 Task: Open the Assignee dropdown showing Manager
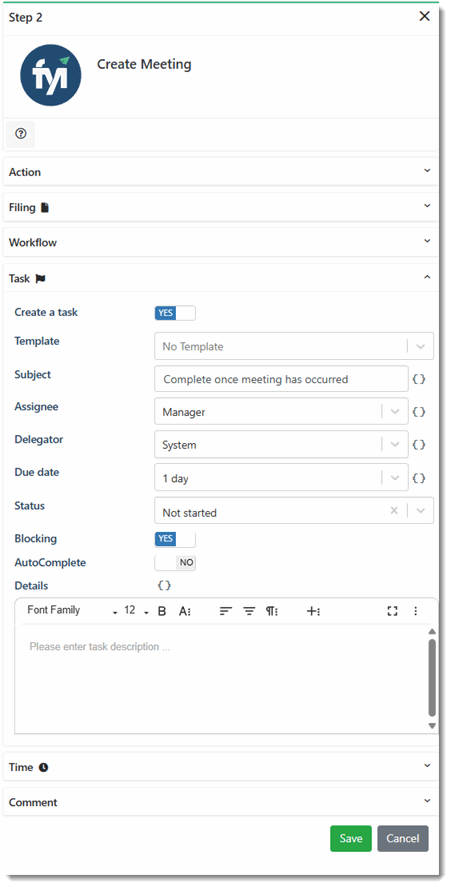coord(281,412)
